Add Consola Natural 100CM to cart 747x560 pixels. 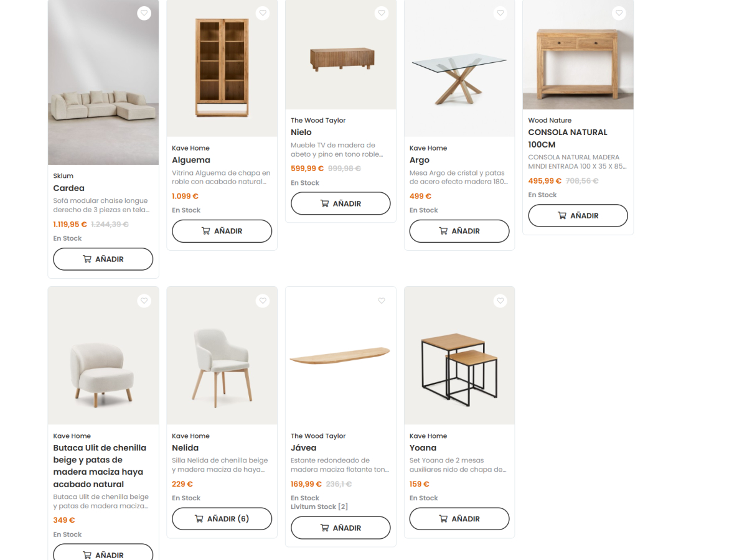click(578, 215)
